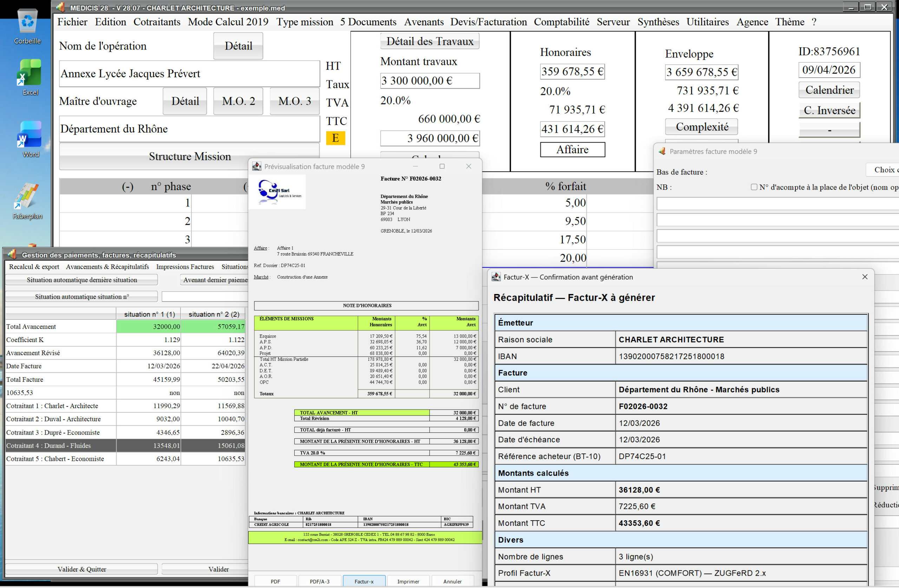Click Détail button beside Maître d'ouvrage

pyautogui.click(x=185, y=101)
